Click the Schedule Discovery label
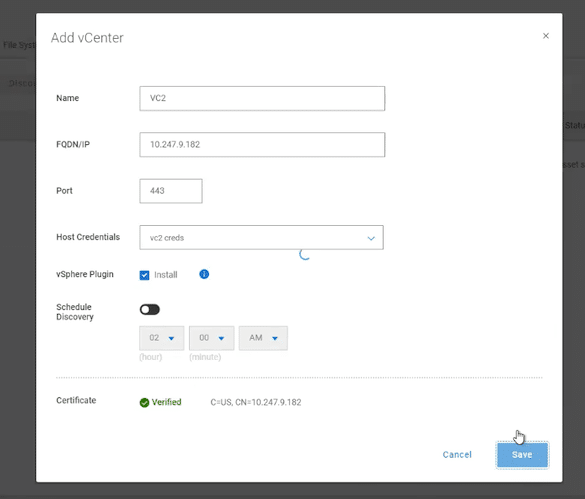 (75, 312)
